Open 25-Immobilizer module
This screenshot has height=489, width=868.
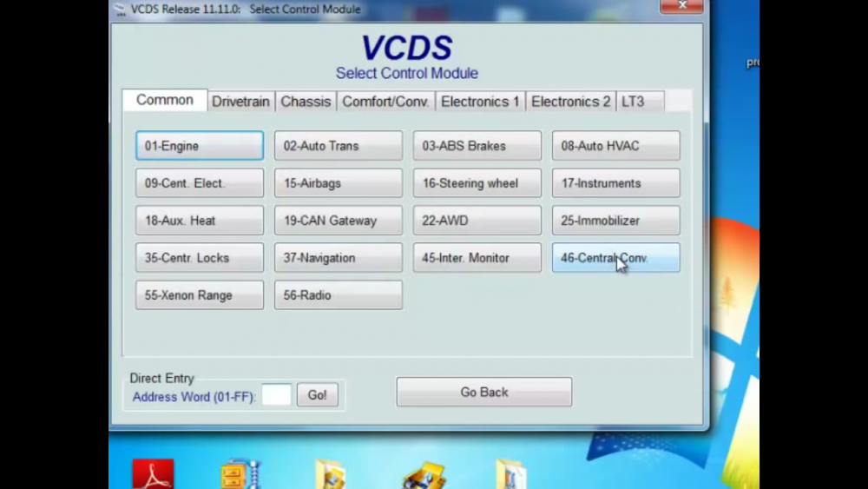tap(615, 221)
